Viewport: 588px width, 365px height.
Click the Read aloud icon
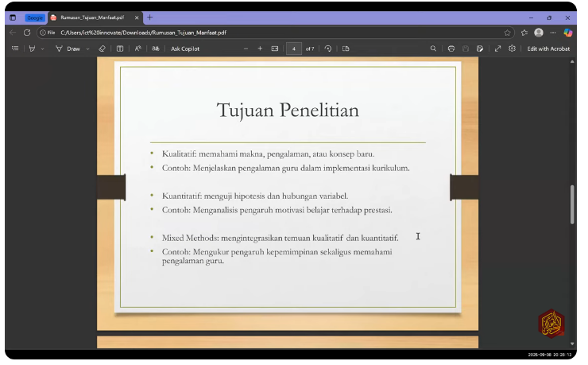click(137, 49)
